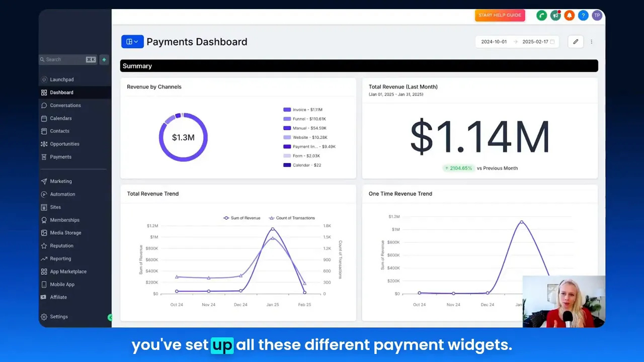The height and width of the screenshot is (362, 644).
Task: Click the Summary section header bar
Action: click(x=359, y=66)
